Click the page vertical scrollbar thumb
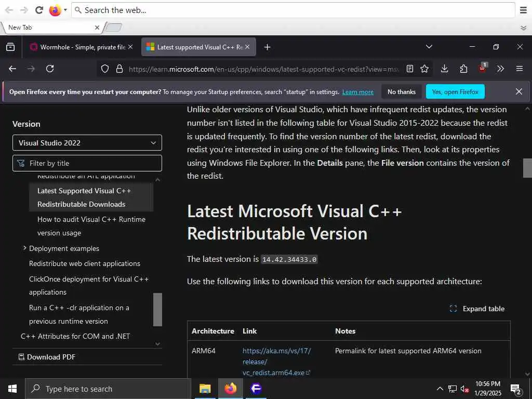Image resolution: width=532 pixels, height=399 pixels. (527, 168)
